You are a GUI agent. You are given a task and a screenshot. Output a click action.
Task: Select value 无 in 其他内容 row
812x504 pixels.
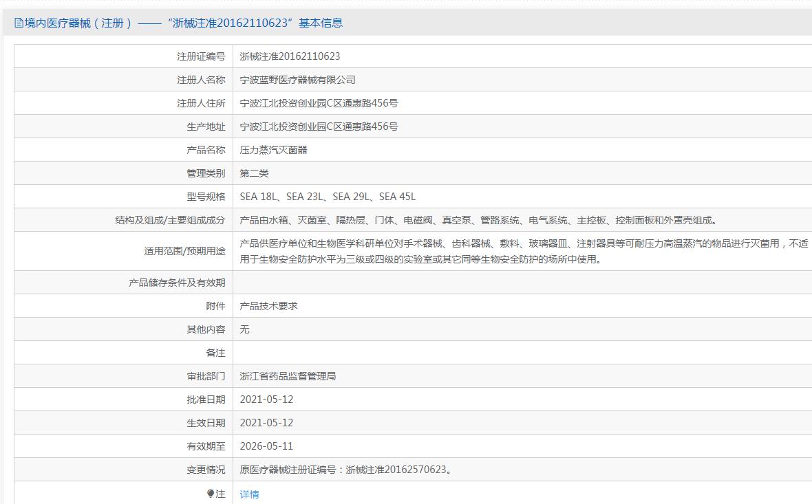[x=244, y=329]
